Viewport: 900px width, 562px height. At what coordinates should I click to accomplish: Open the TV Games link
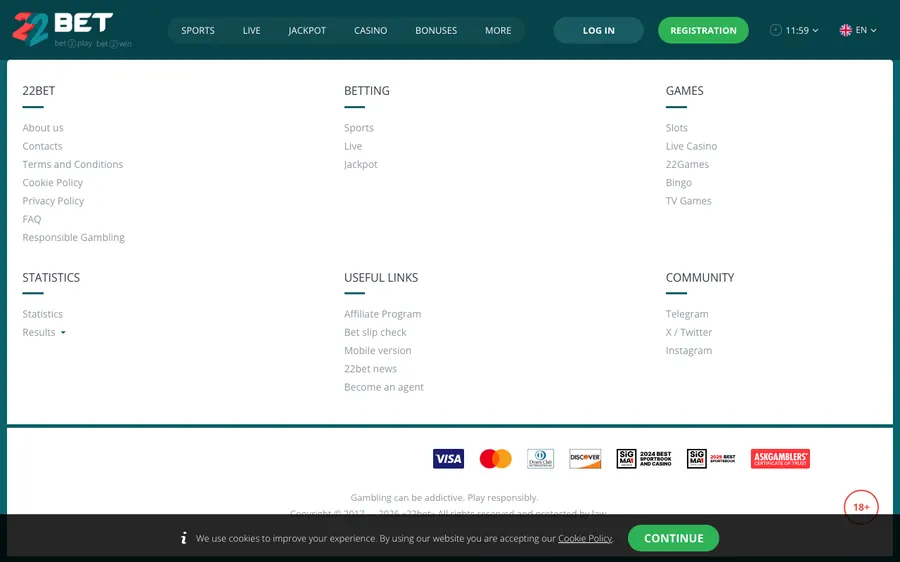coord(689,201)
